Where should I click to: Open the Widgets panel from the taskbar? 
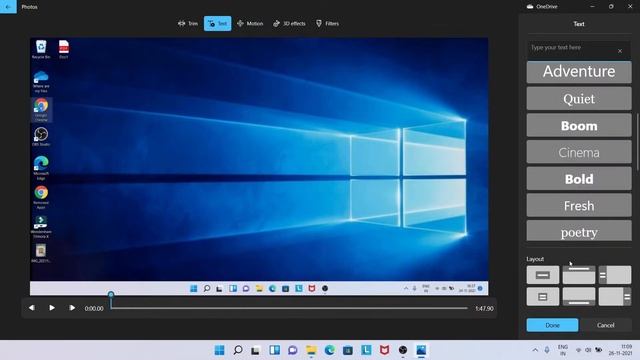tap(274, 350)
